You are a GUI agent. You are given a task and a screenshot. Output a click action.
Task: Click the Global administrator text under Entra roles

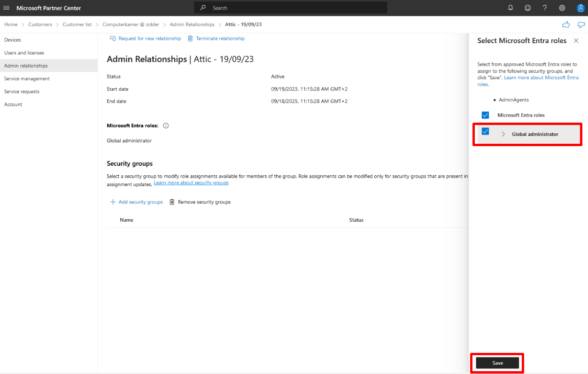tap(129, 140)
